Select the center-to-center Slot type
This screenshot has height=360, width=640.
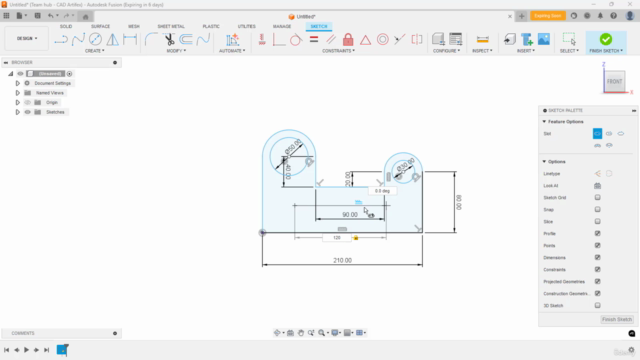tap(597, 133)
